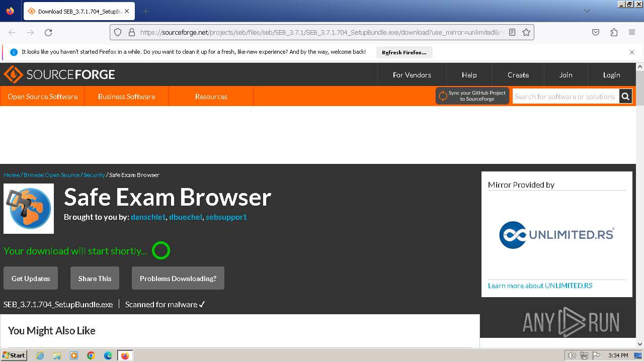Click the SEB_3.7.1.704_SetupBundle.exe filename text
Screen dimensions: 644x362
click(58, 304)
